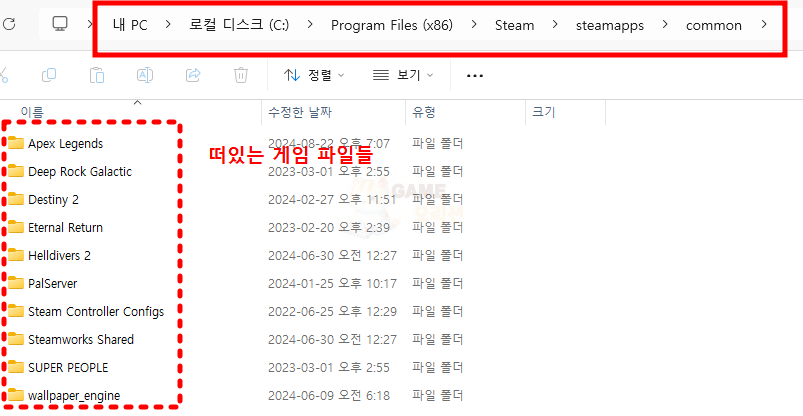This screenshot has height=416, width=803.
Task: Click the Apex Legends folder name
Action: (66, 144)
